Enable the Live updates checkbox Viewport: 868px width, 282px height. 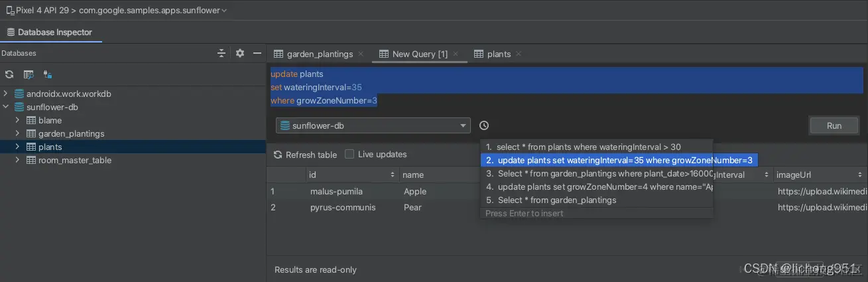pyautogui.click(x=349, y=154)
